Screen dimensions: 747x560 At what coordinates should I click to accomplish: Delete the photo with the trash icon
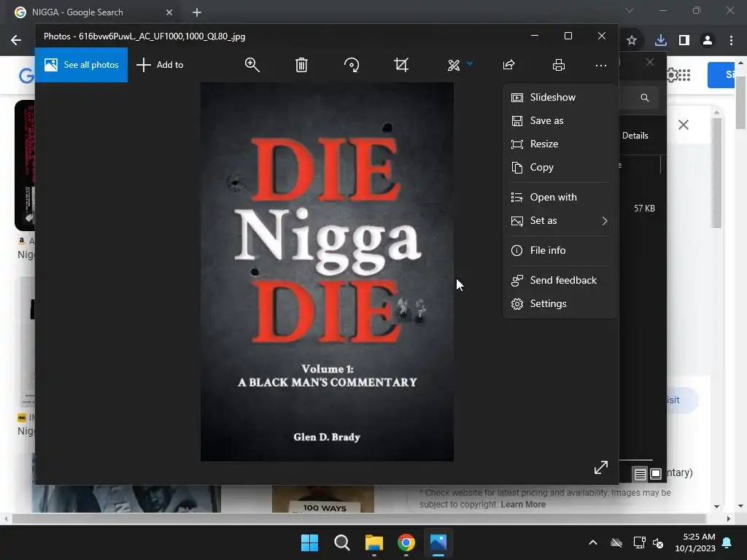pos(301,65)
